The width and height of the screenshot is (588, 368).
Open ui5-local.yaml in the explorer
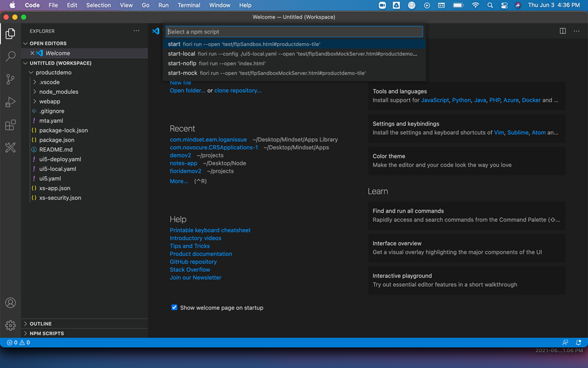pos(58,169)
